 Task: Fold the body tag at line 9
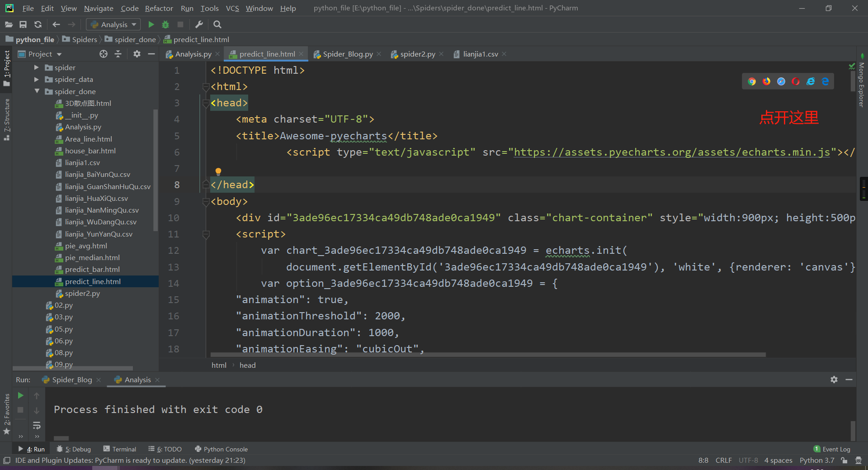coord(206,202)
